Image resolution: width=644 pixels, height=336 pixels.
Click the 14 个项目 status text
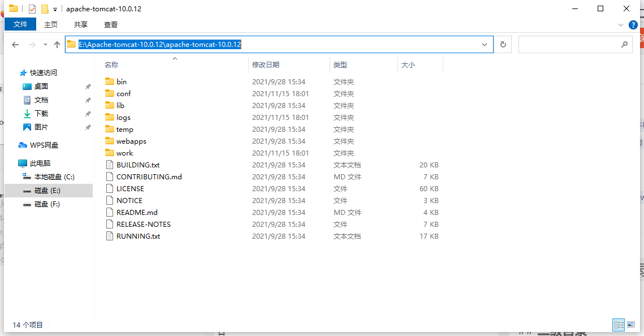pyautogui.click(x=28, y=325)
